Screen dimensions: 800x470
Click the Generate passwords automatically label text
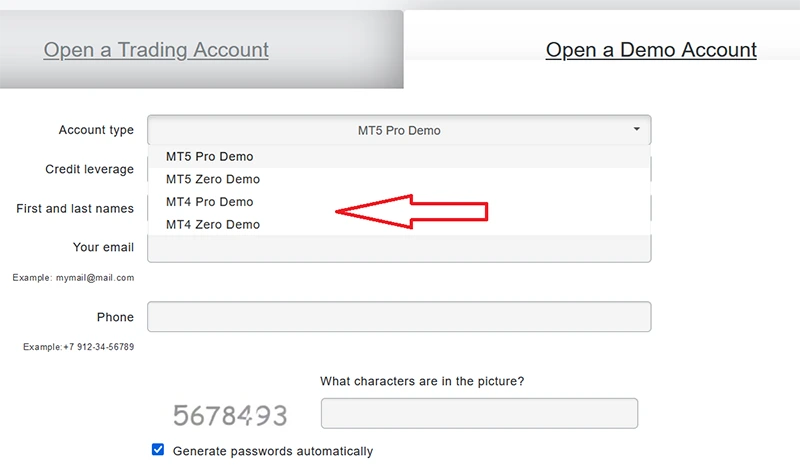(x=273, y=451)
